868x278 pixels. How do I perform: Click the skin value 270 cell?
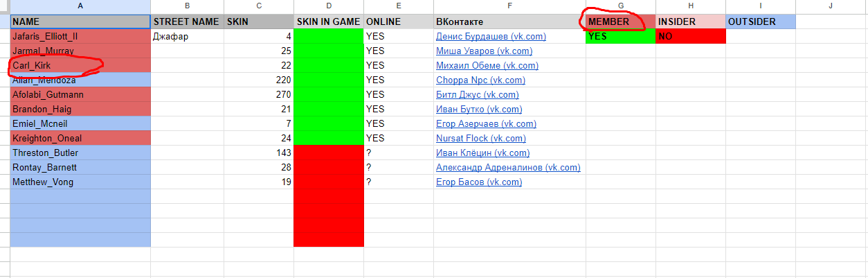(259, 95)
